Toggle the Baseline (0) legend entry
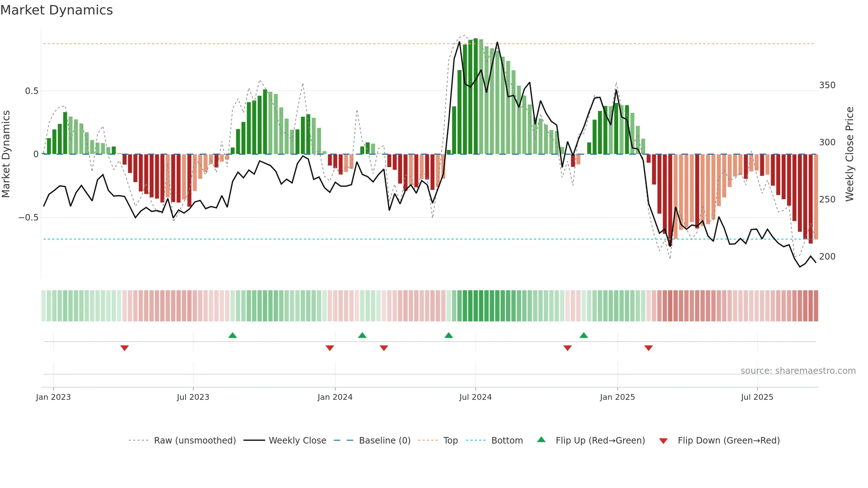The width and height of the screenshot is (868, 488). pyautogui.click(x=372, y=440)
